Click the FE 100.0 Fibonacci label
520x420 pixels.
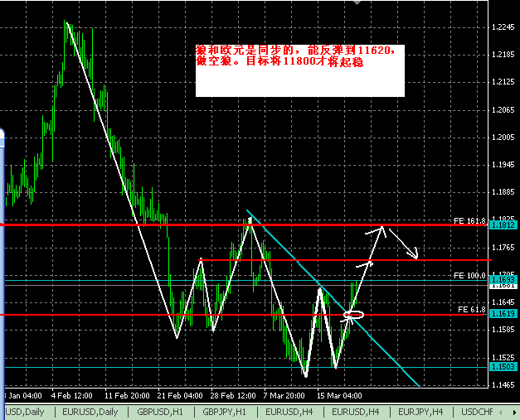coord(469,276)
